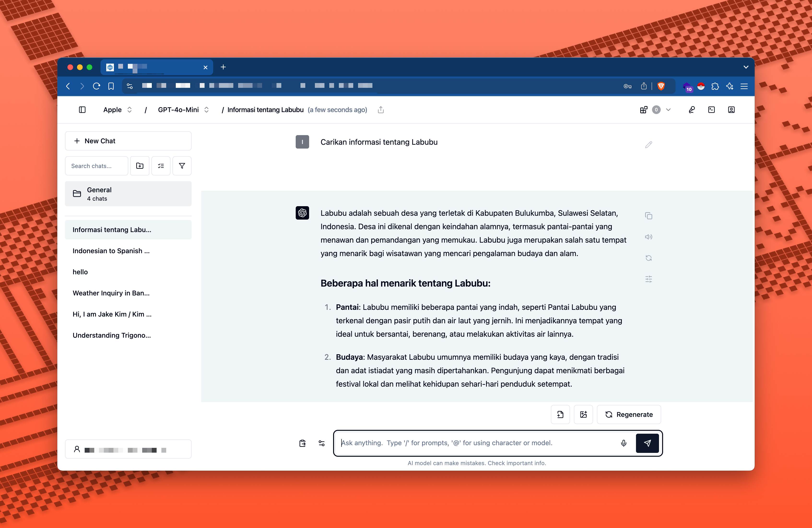Click the Informasi tentang Labubu chat title
The width and height of the screenshot is (812, 528).
pos(265,110)
